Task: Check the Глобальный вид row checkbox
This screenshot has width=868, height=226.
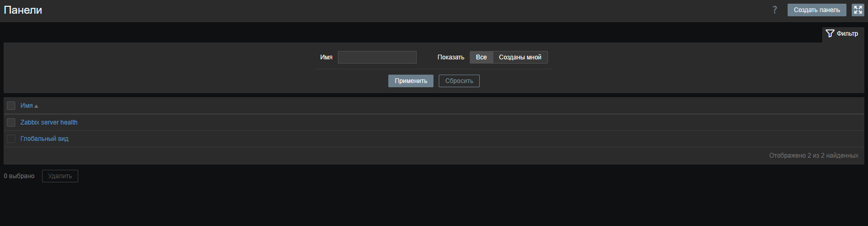Action: pyautogui.click(x=11, y=139)
